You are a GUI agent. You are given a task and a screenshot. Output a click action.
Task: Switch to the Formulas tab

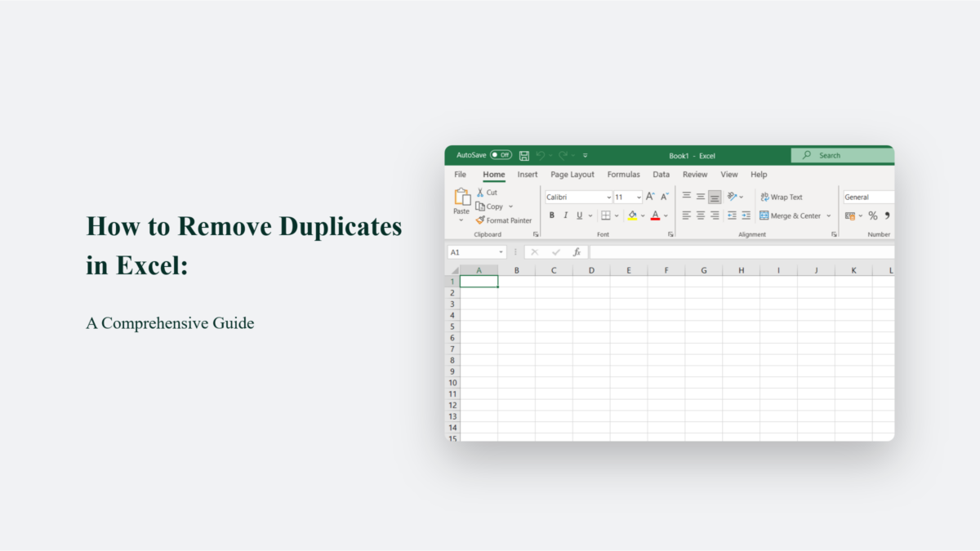click(623, 175)
